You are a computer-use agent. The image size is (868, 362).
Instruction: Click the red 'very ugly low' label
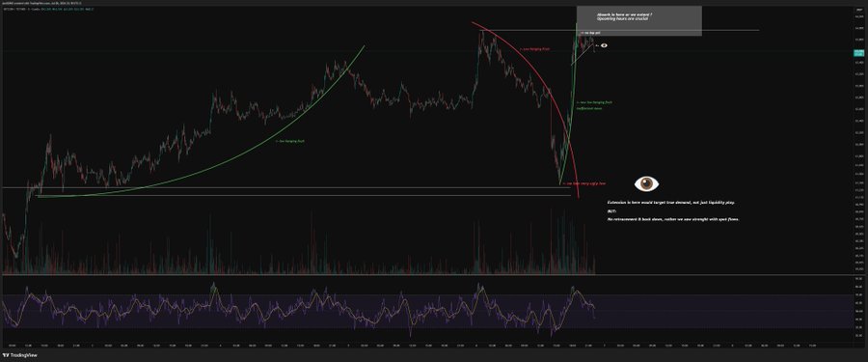click(x=583, y=183)
